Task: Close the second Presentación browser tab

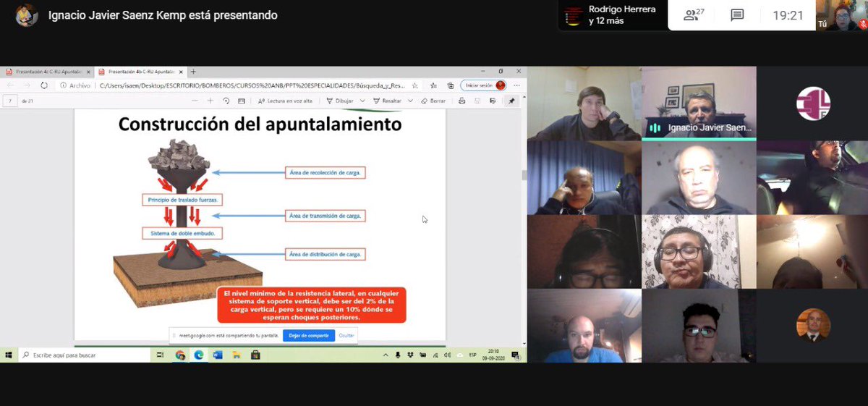Action: [181, 72]
